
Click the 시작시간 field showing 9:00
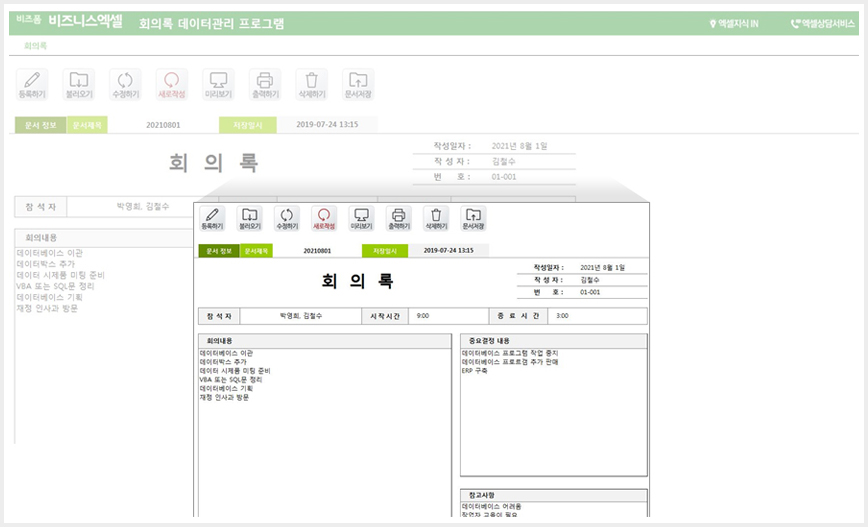448,316
